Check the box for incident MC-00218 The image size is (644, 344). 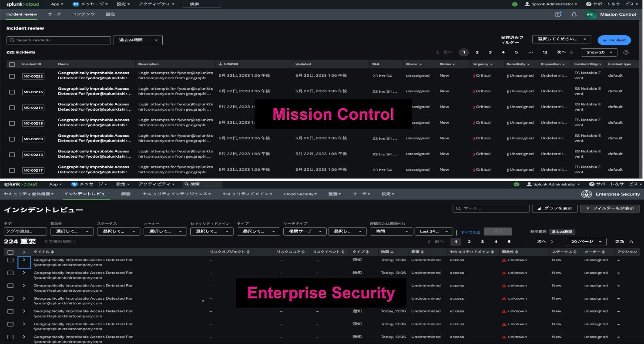click(x=12, y=123)
